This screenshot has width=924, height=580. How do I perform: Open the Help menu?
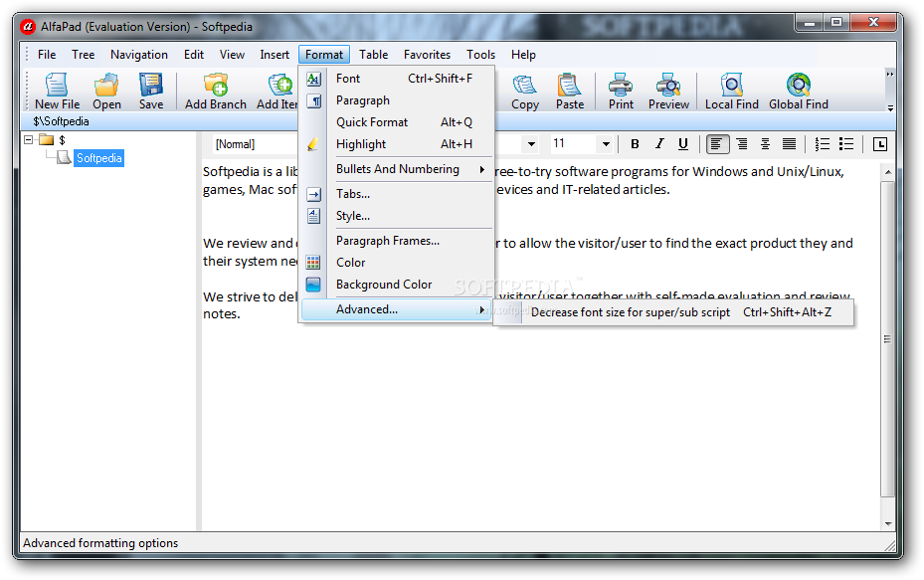tap(523, 55)
